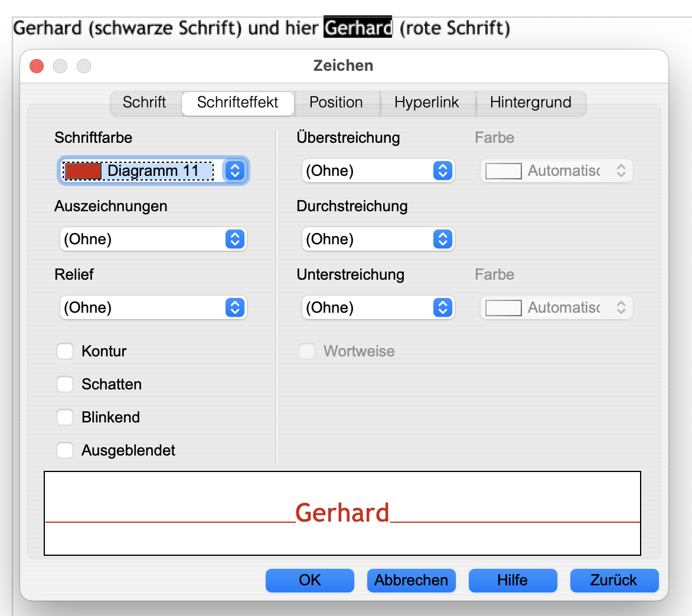
Task: Click the Abbrechen button
Action: click(x=411, y=581)
